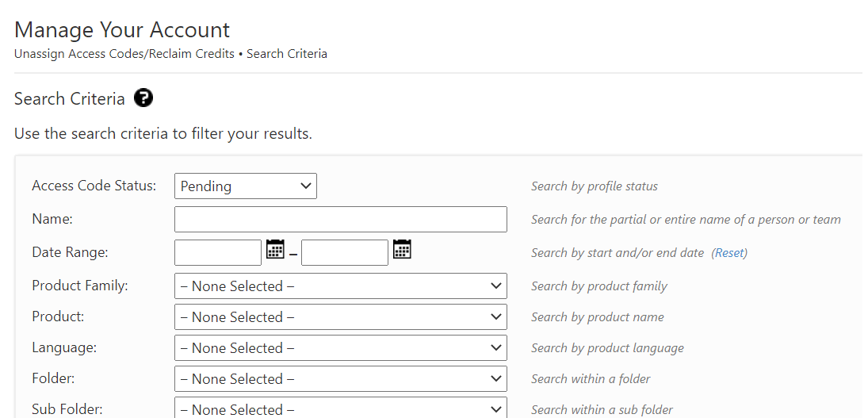The image size is (868, 418).
Task: Open the Search Criteria help icon
Action: point(143,98)
